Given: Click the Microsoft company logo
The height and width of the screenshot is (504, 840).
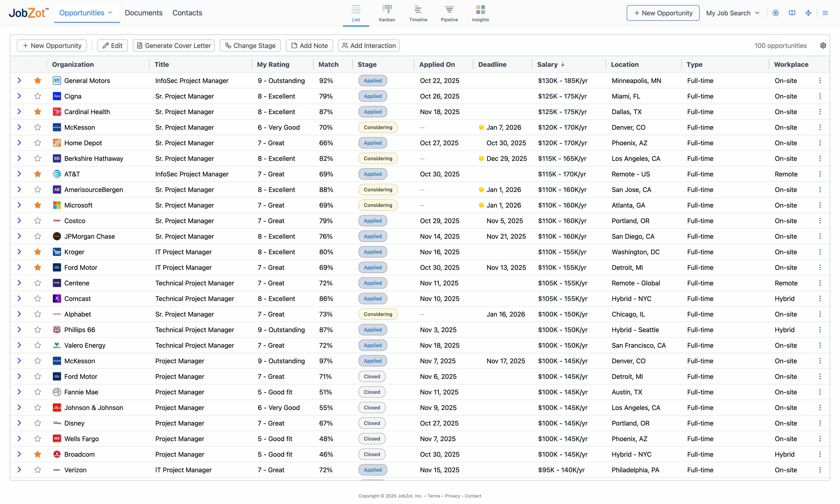Looking at the screenshot, I should click(x=57, y=205).
